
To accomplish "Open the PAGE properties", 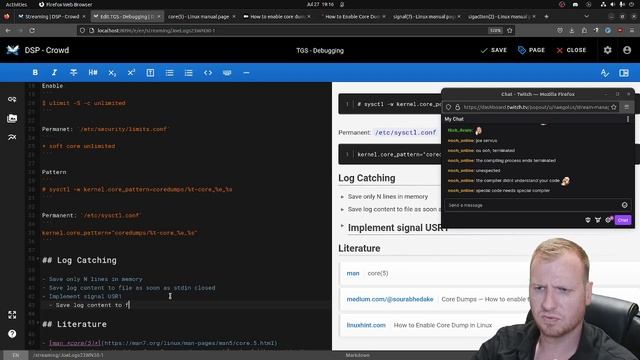I will pyautogui.click(x=531, y=50).
